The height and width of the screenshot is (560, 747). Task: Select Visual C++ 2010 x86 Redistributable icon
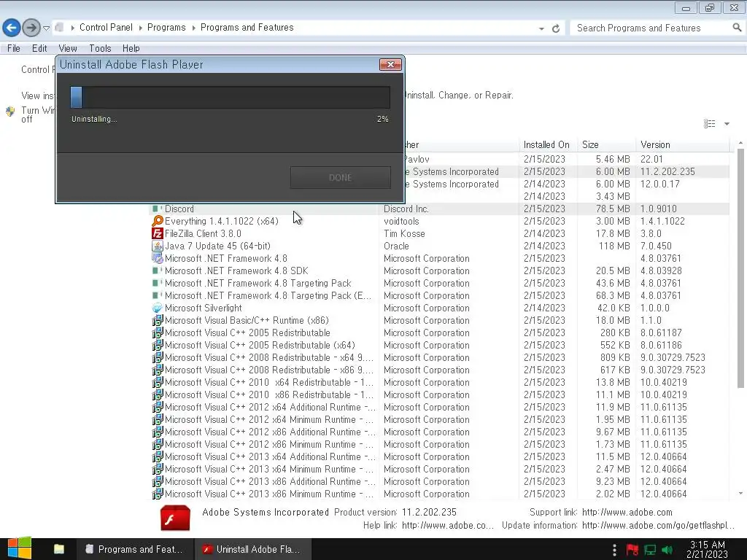click(x=158, y=394)
